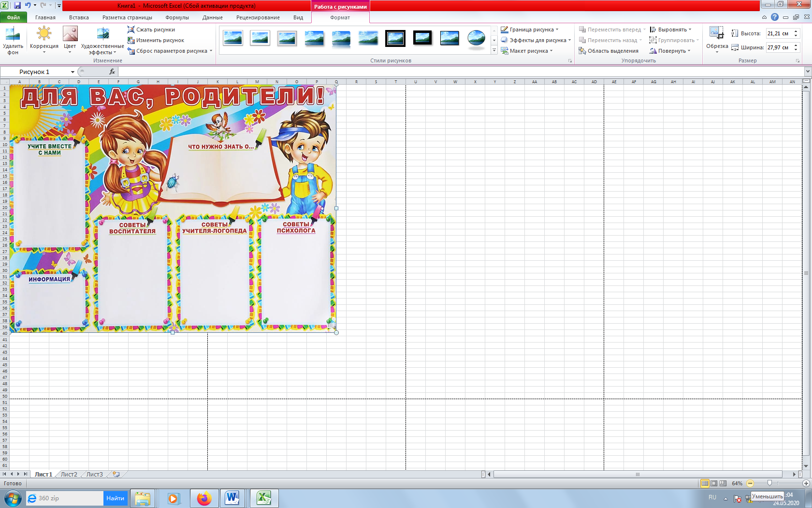This screenshot has height=508, width=812.
Task: Open Rotate (Повернуть) dropdown
Action: 670,51
